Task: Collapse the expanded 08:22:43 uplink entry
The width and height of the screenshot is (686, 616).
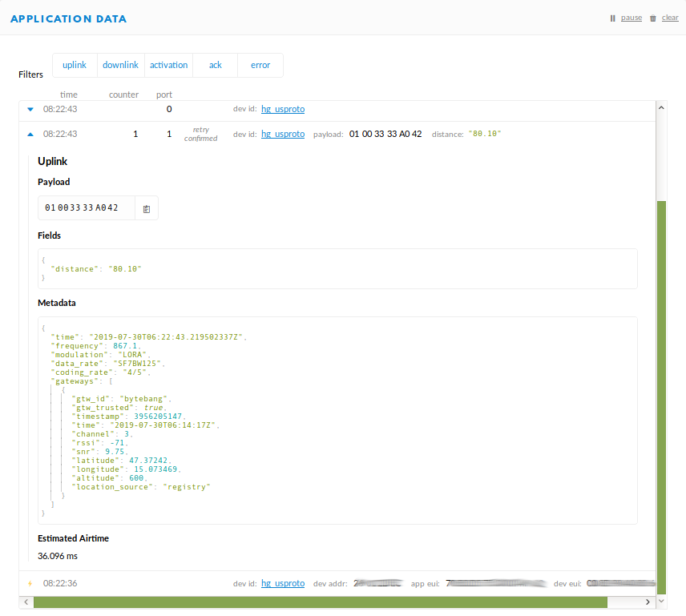Action: coord(30,135)
